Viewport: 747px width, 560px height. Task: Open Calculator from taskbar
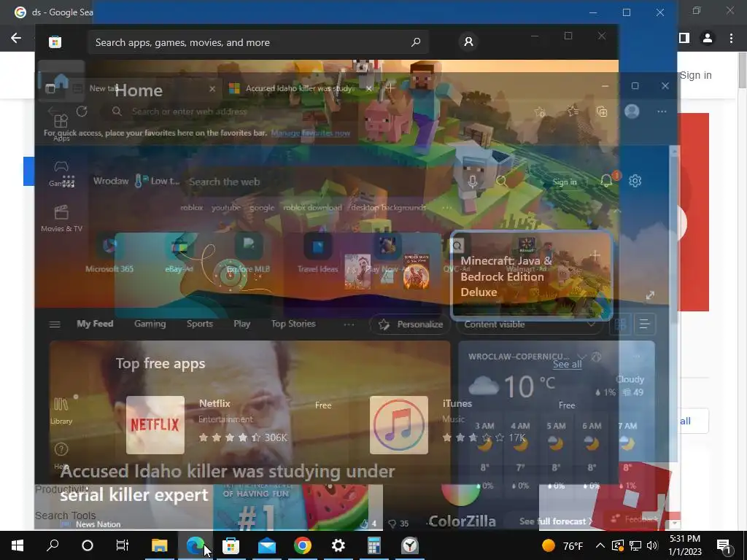point(374,545)
